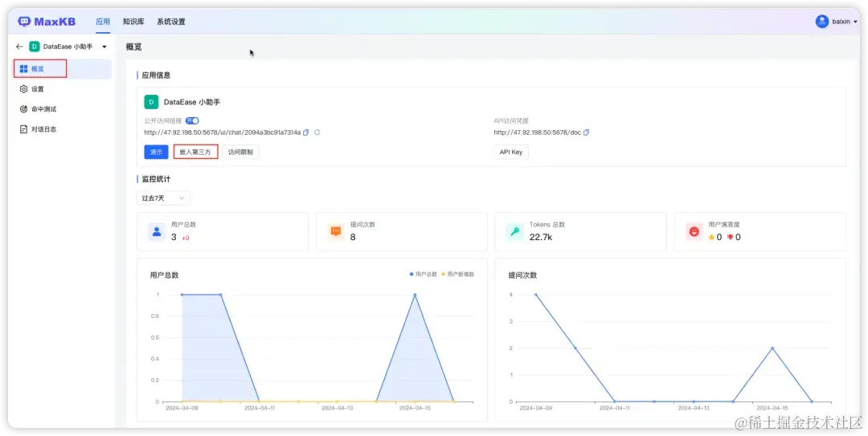Click the 提问次数 chat icon

(x=336, y=231)
